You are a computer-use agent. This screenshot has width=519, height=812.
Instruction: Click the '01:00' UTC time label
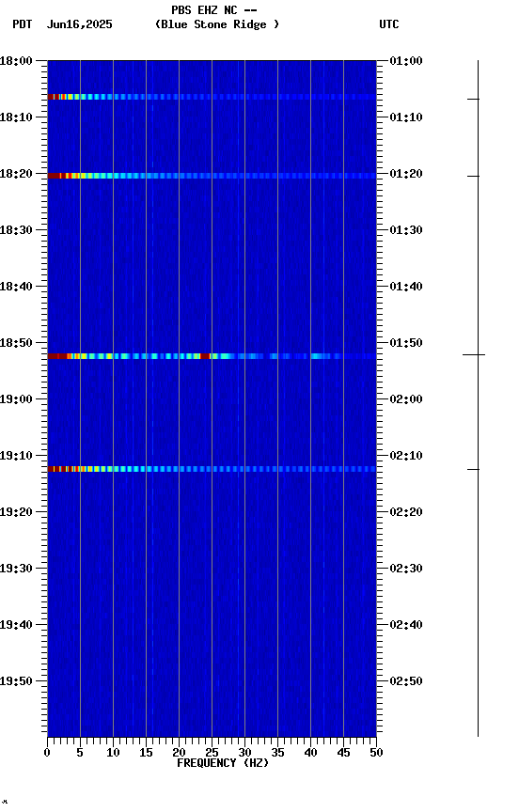pos(406,61)
